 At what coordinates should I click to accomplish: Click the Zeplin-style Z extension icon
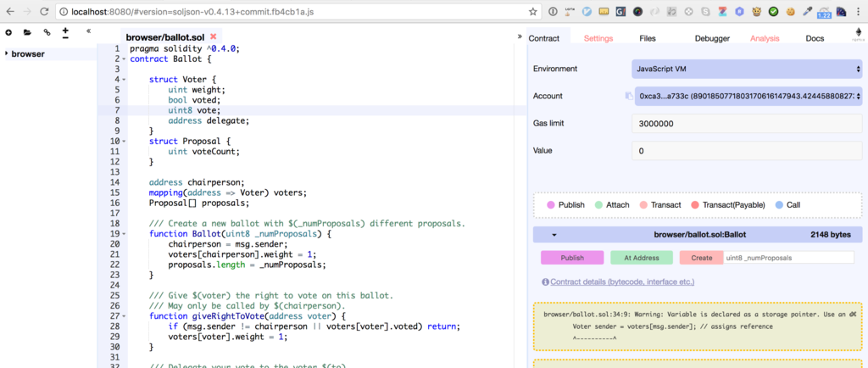pos(722,11)
